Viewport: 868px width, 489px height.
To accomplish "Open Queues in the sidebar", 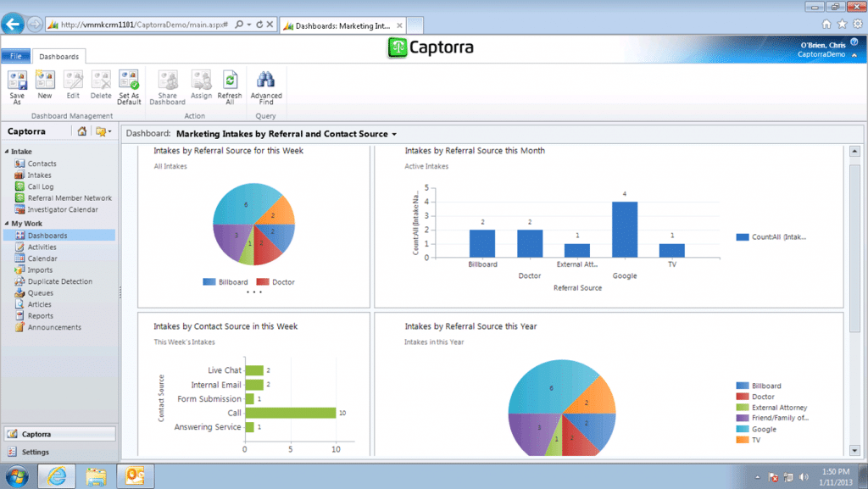I will click(41, 293).
